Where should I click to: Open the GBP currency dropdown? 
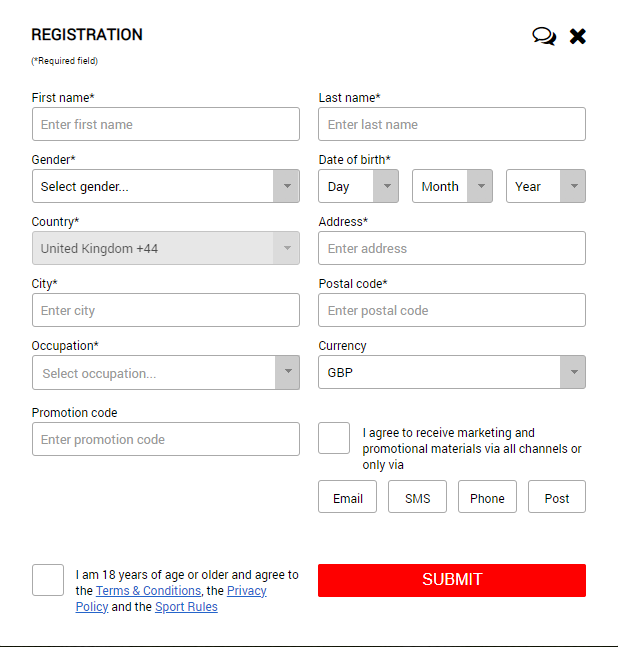click(452, 372)
